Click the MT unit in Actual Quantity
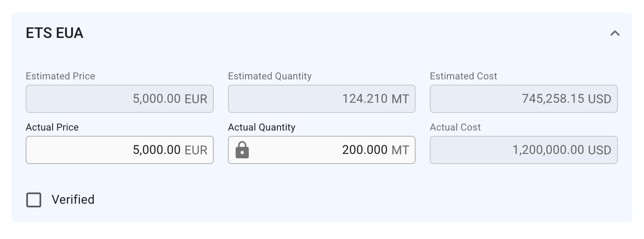 400,150
